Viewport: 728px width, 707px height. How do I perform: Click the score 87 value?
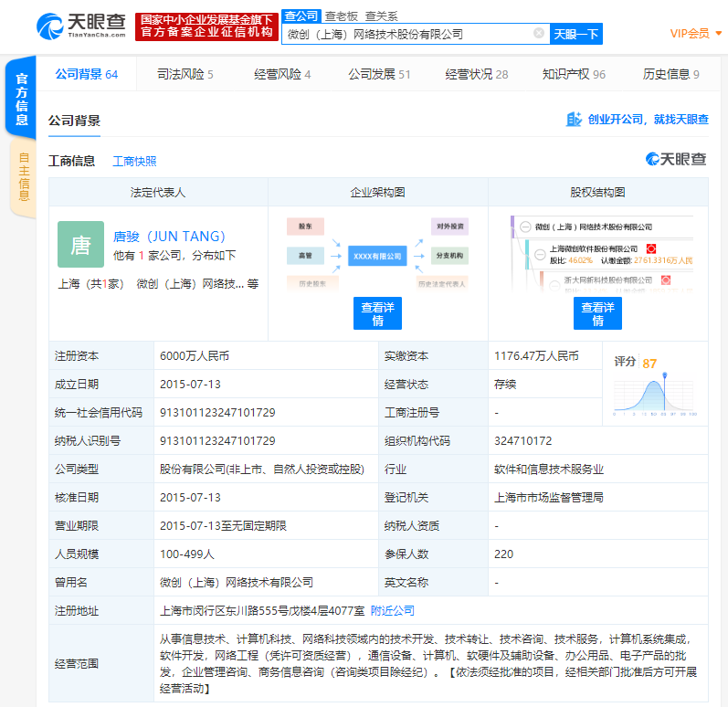(649, 364)
